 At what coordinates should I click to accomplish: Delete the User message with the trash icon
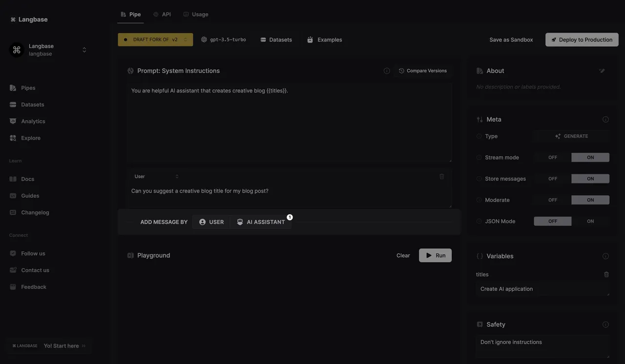pos(442,176)
